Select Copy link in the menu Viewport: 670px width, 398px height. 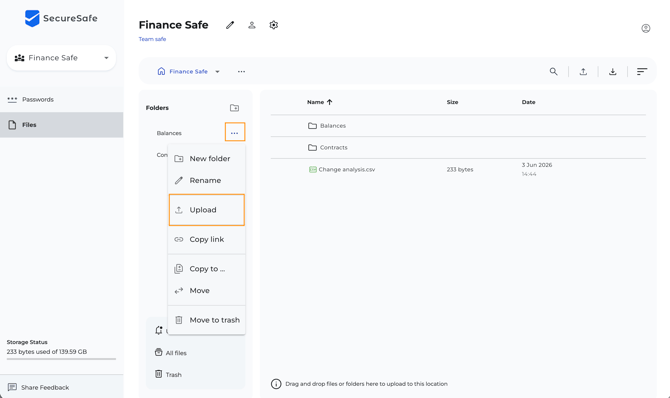coord(207,239)
